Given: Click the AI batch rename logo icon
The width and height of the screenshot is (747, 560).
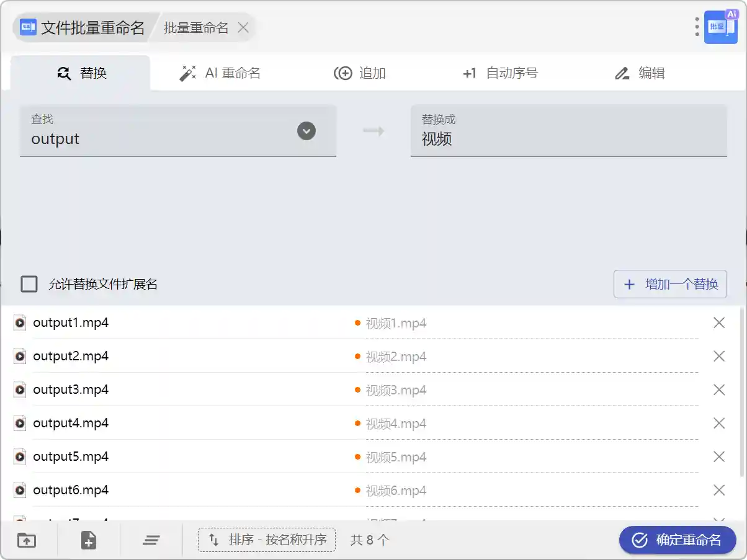Looking at the screenshot, I should [720, 27].
